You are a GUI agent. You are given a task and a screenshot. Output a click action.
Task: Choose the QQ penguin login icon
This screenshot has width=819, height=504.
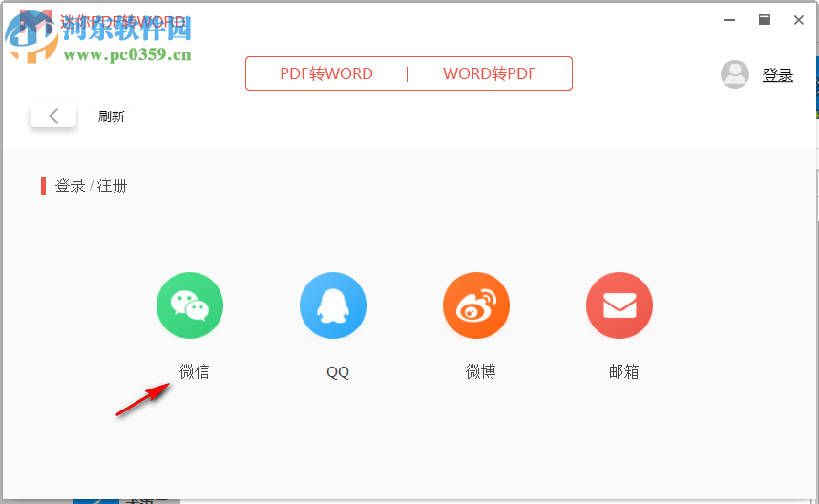point(333,305)
